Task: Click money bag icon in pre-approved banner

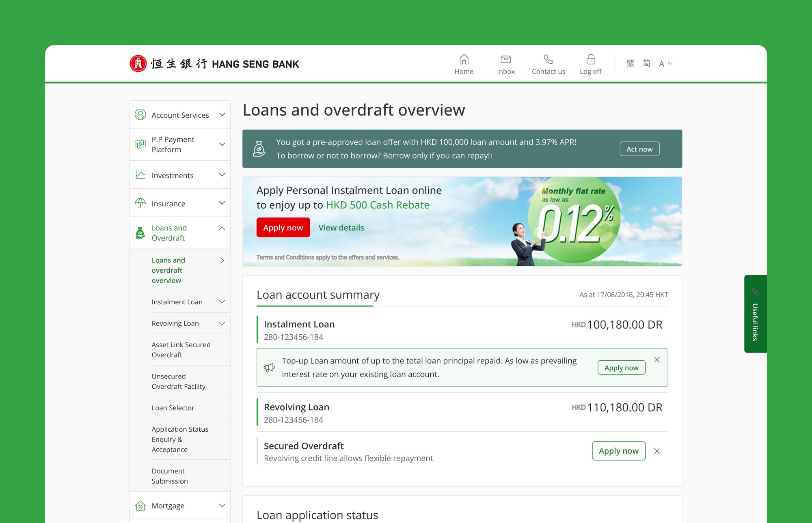Action: point(259,149)
